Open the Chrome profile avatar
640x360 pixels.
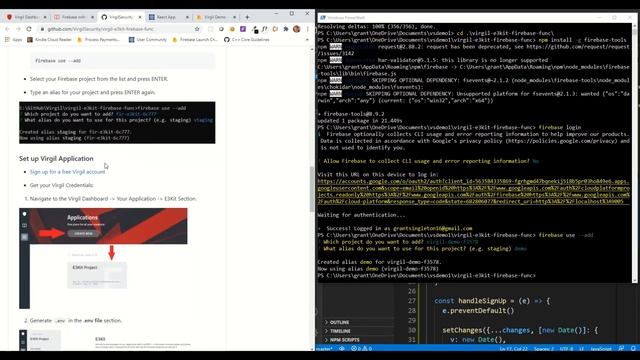point(297,29)
